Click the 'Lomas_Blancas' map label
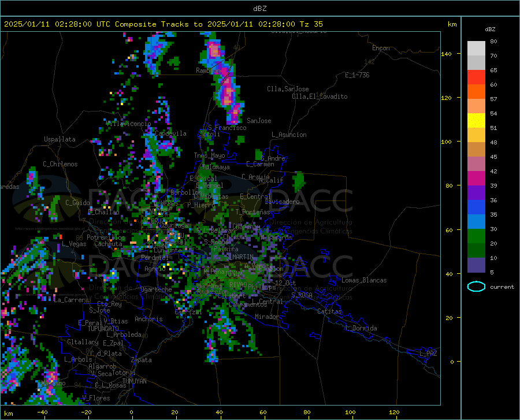Viewport: 520px width, 420px height. pyautogui.click(x=364, y=280)
